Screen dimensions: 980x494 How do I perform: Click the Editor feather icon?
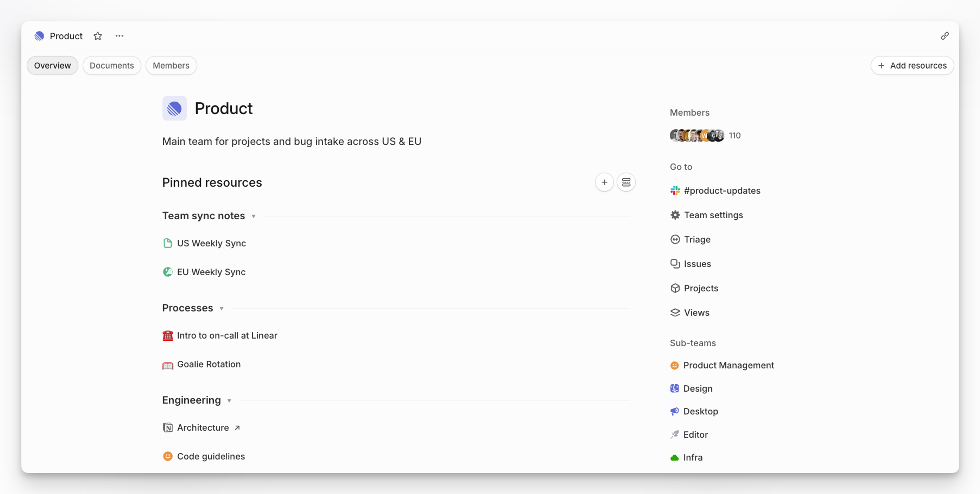[674, 435]
